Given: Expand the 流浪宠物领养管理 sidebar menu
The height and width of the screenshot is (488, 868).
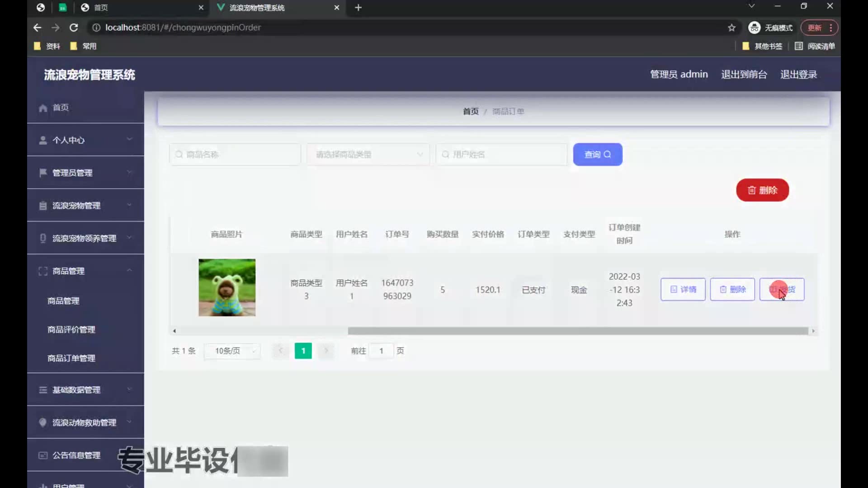Looking at the screenshot, I should (x=85, y=238).
